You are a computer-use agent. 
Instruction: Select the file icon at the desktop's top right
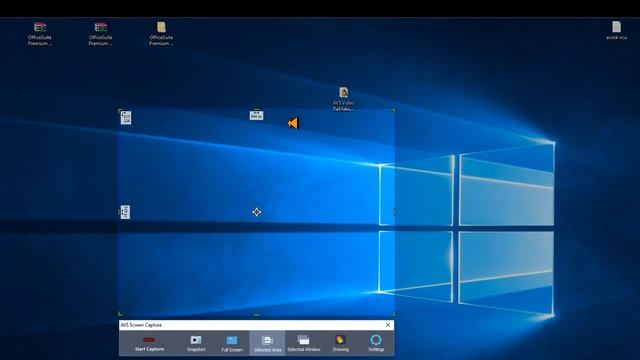coord(616,31)
